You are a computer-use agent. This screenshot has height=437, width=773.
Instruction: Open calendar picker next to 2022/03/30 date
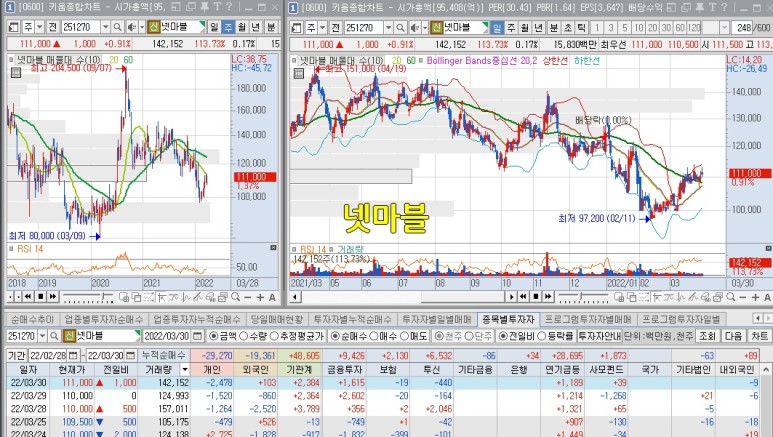pyautogui.click(x=198, y=336)
